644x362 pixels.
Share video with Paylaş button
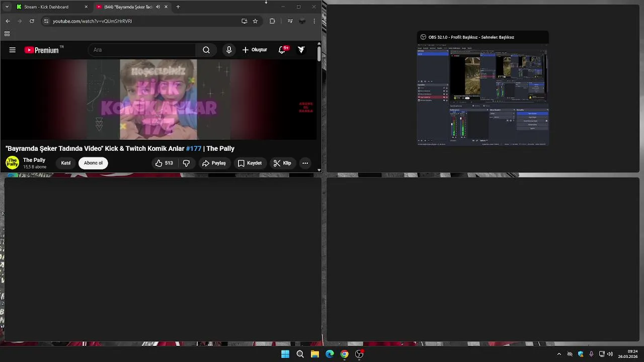click(x=214, y=163)
